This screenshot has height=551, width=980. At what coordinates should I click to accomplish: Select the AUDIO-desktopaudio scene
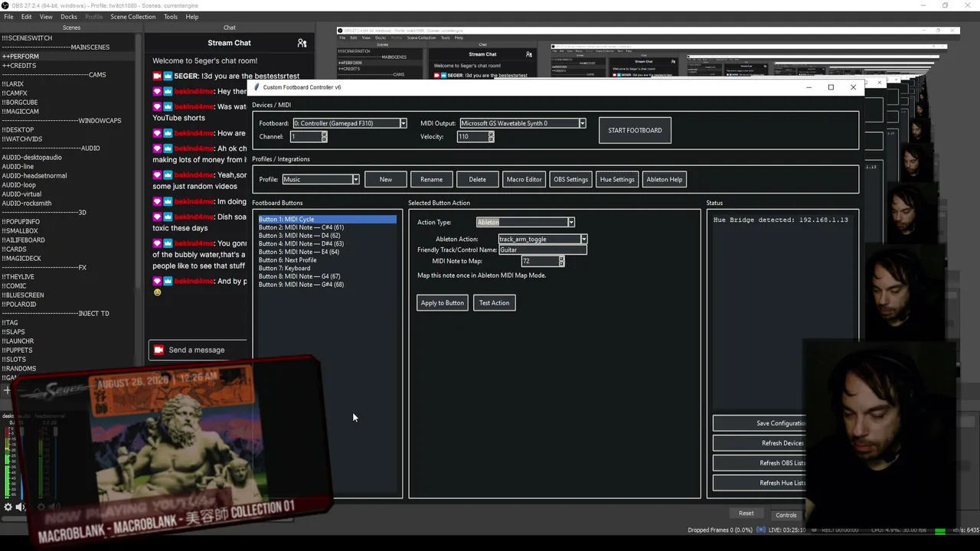[69, 158]
